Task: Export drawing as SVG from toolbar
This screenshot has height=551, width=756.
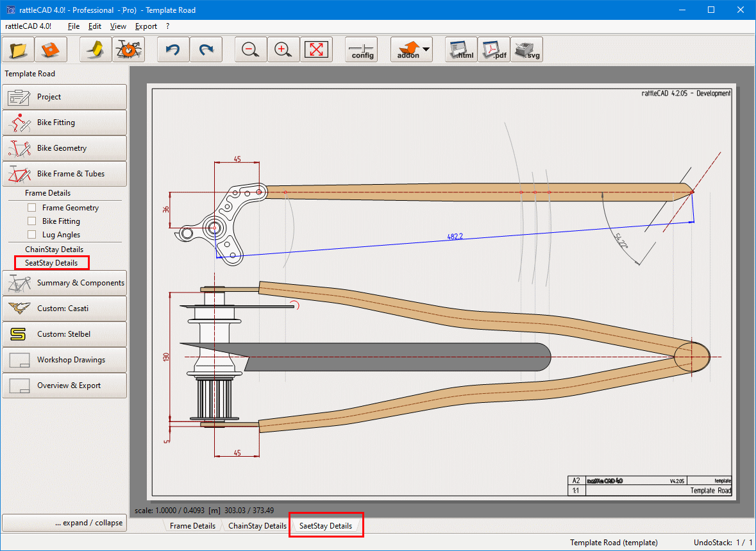Action: 526,49
